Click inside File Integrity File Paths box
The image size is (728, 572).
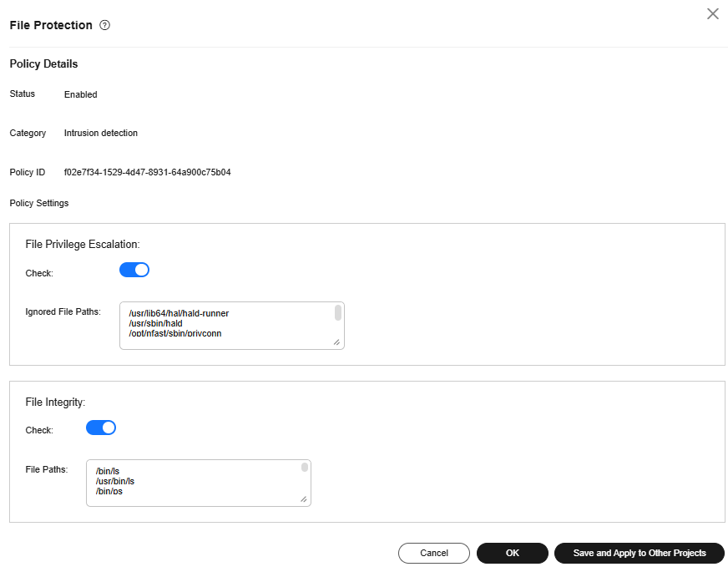(198, 483)
